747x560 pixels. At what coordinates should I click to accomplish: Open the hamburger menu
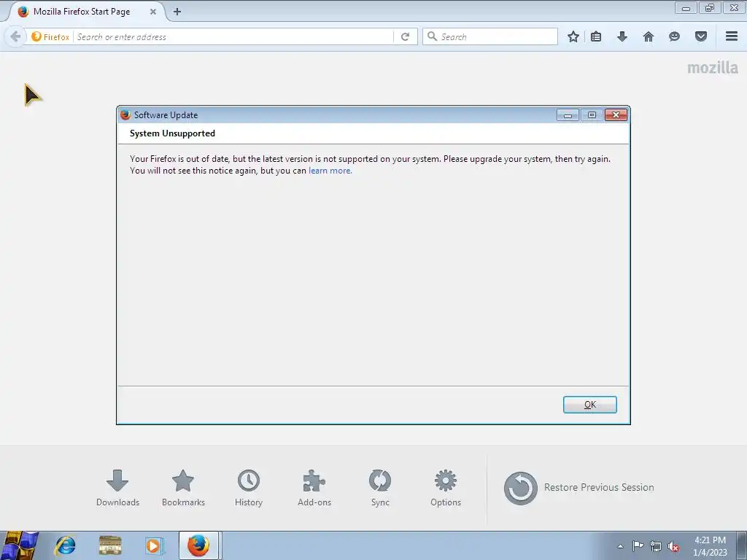732,36
